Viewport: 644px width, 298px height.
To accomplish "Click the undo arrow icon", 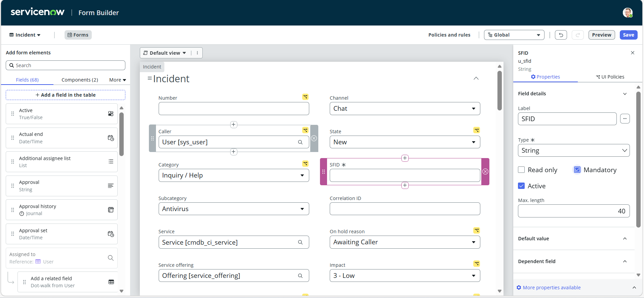I will pyautogui.click(x=561, y=35).
